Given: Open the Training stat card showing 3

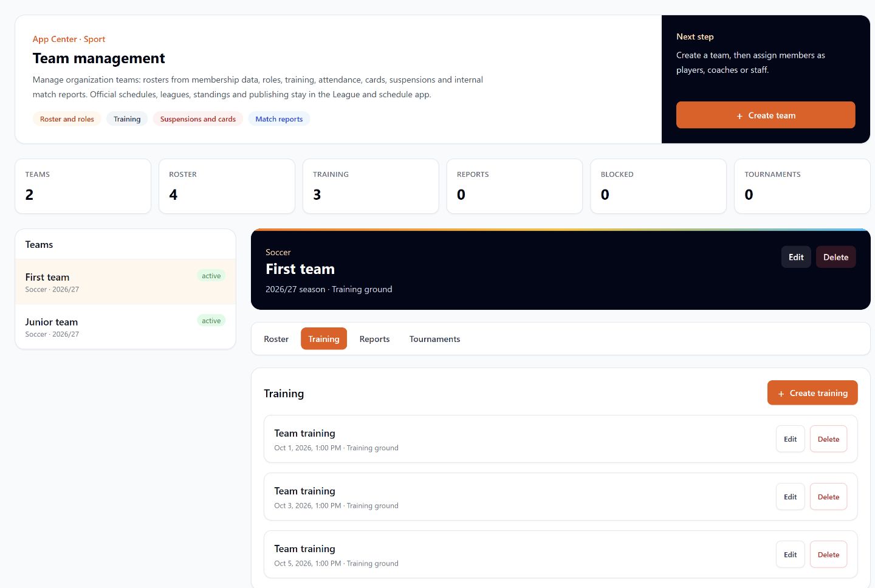Looking at the screenshot, I should click(371, 186).
